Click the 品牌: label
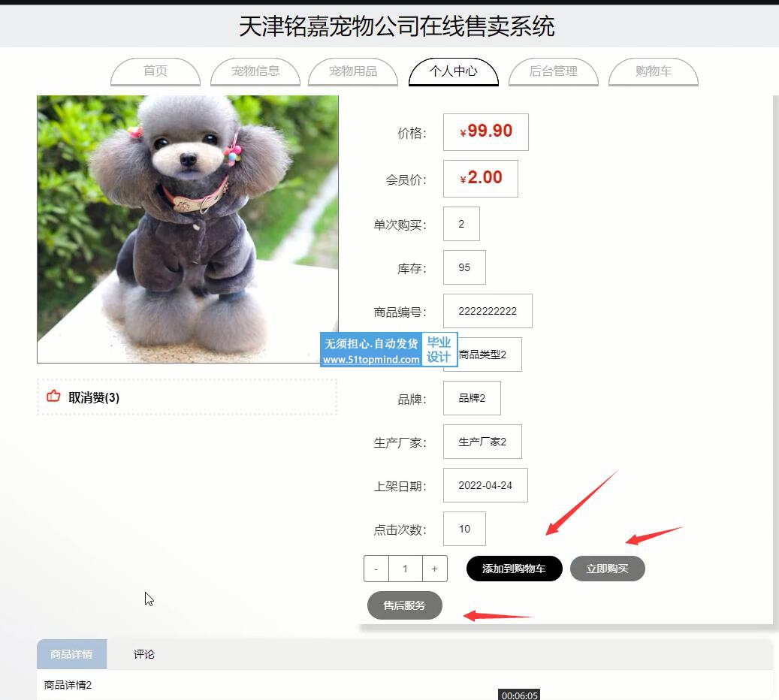This screenshot has width=779, height=700. pos(412,399)
